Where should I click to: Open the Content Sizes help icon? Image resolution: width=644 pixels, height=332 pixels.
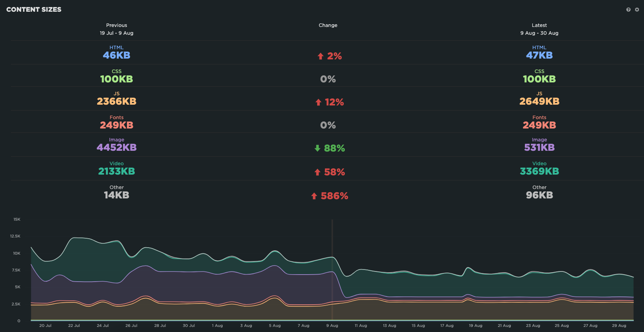pos(628,10)
